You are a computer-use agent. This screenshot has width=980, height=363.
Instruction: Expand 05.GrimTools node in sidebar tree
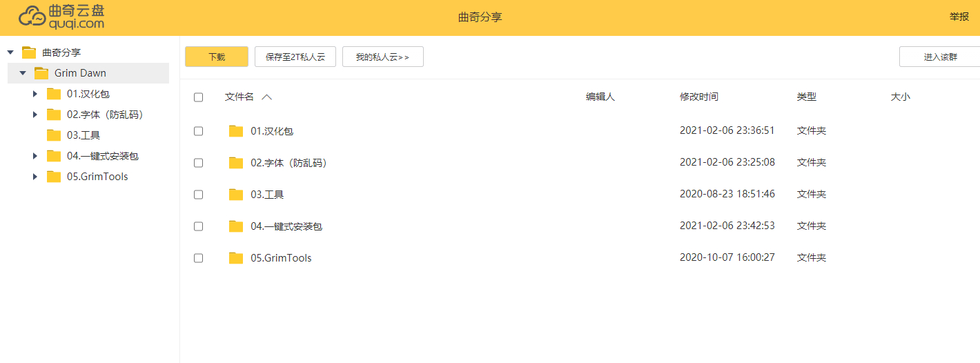[x=35, y=177]
